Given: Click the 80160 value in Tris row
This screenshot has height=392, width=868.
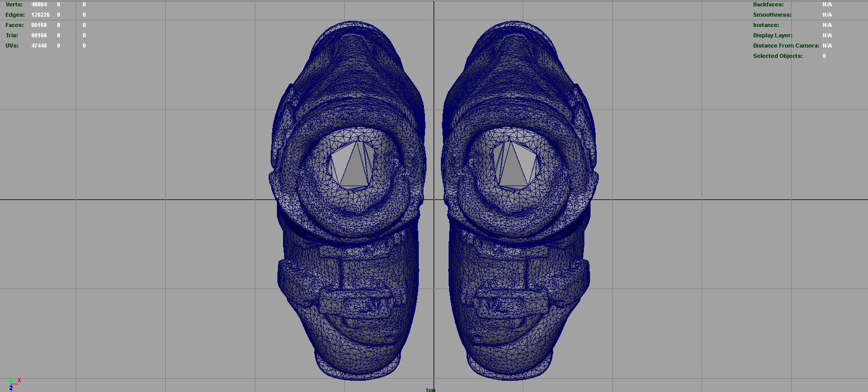Looking at the screenshot, I should (39, 35).
